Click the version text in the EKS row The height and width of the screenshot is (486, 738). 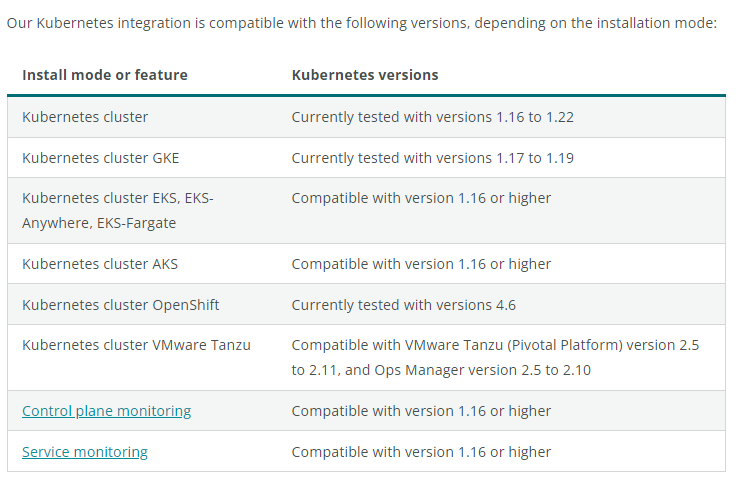pos(421,198)
